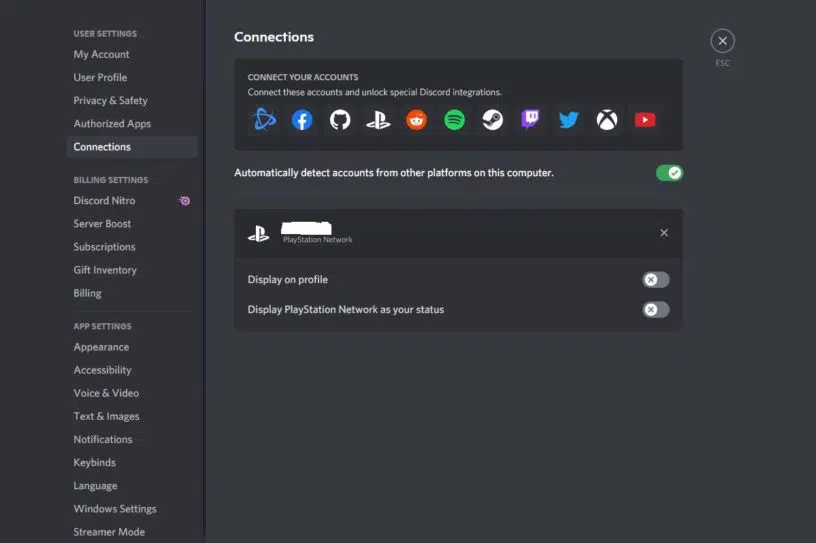Open Keybinds settings

point(132,462)
